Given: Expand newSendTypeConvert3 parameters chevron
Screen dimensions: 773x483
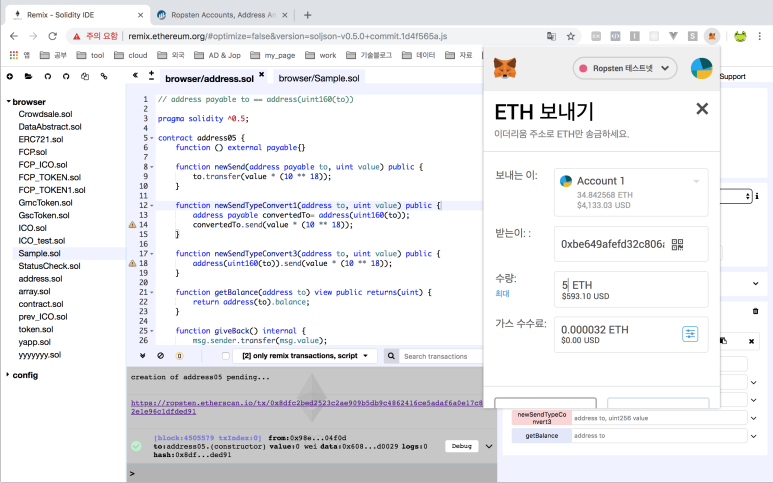Looking at the screenshot, I should [754, 418].
